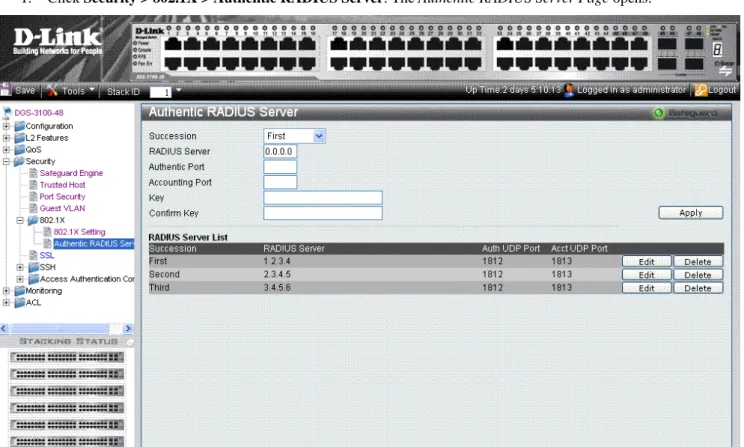Click the 1.2.3.4 server address cell
The width and height of the screenshot is (744, 447).
pyautogui.click(x=277, y=261)
